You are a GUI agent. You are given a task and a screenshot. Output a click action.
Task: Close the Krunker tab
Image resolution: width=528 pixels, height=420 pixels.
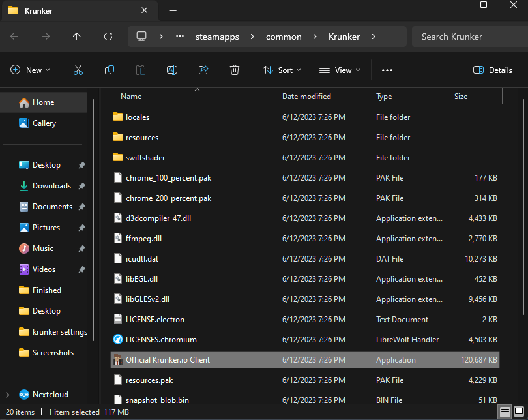click(145, 10)
